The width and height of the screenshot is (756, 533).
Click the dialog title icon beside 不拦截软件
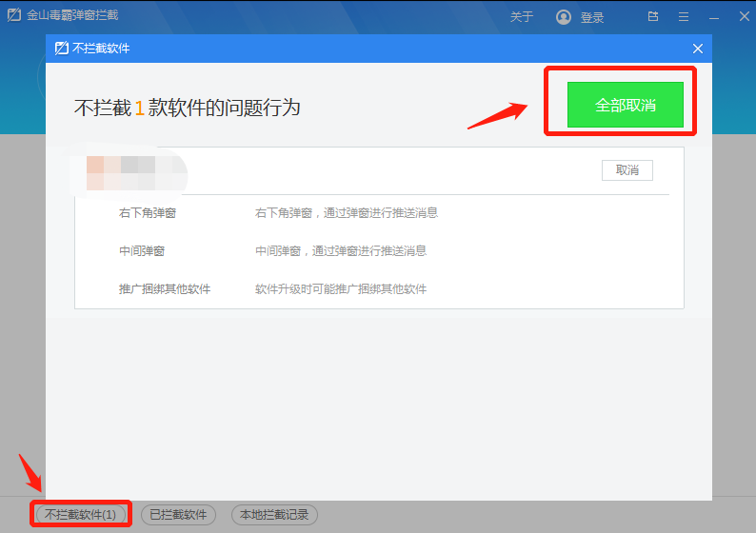61,49
